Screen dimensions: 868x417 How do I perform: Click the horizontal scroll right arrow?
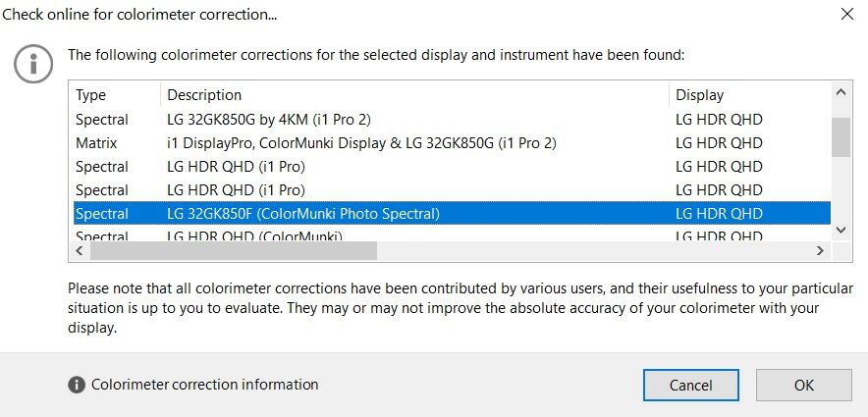pos(820,250)
